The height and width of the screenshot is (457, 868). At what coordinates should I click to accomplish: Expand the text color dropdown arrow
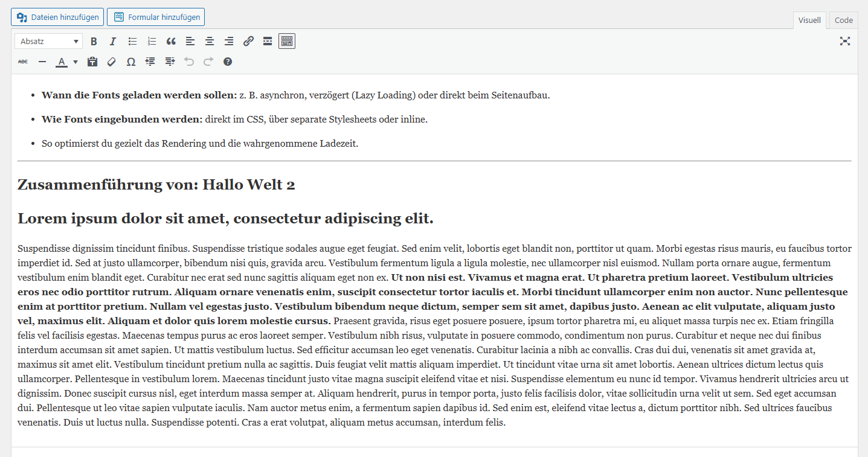[x=76, y=62]
